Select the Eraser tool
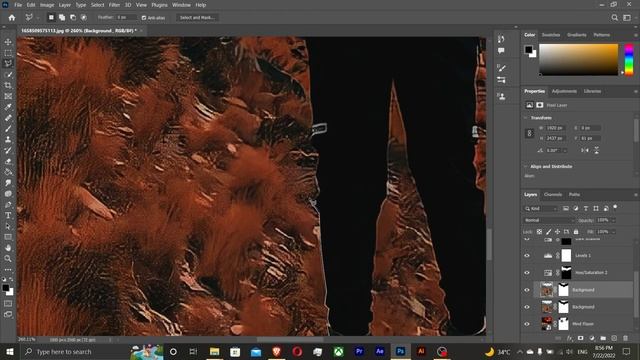The height and width of the screenshot is (360, 640). pyautogui.click(x=8, y=161)
